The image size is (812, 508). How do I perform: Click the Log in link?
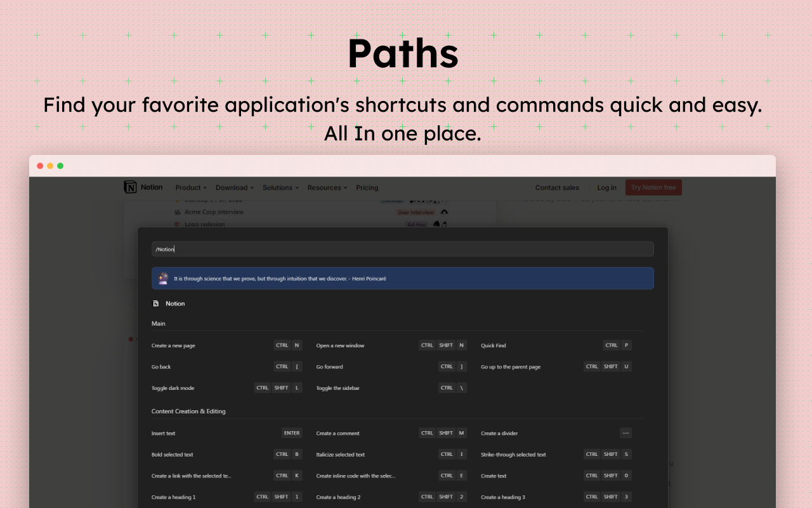tap(606, 188)
